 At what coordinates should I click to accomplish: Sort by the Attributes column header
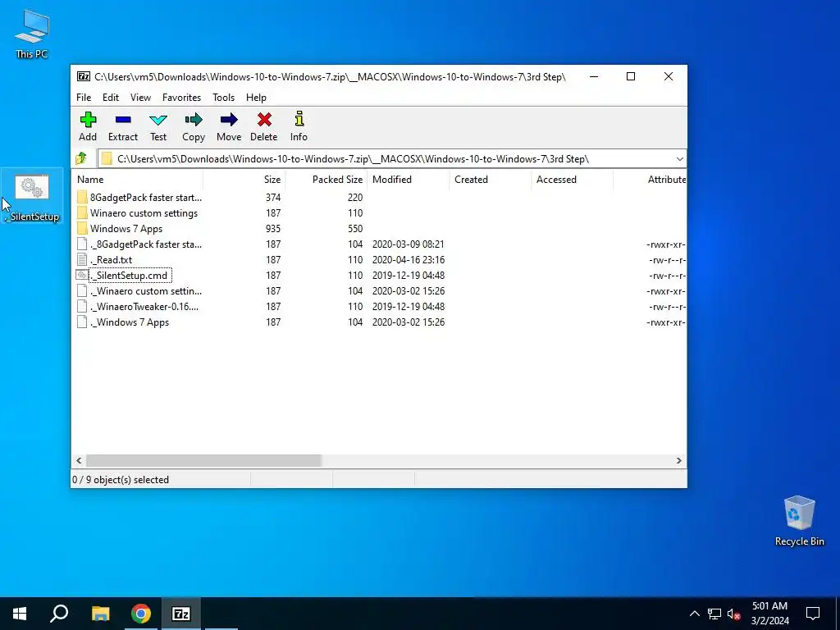click(x=650, y=180)
